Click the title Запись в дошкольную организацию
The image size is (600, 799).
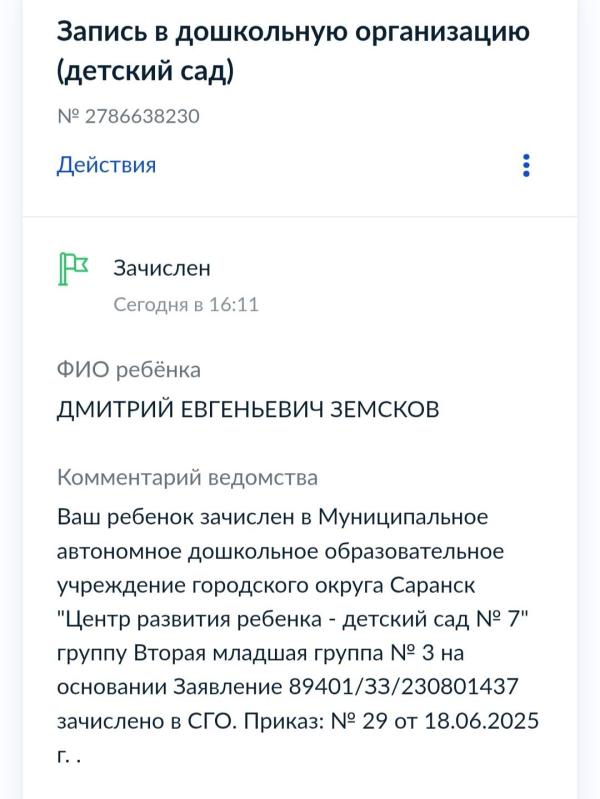[292, 32]
